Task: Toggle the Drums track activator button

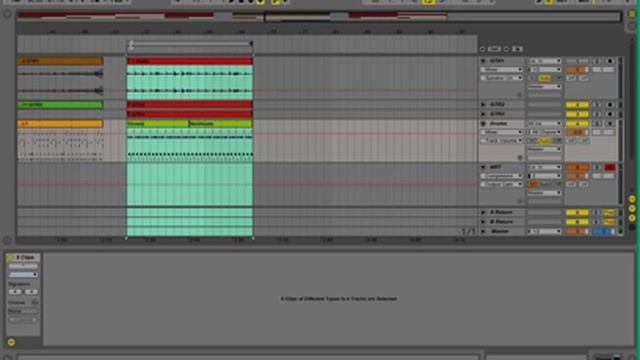Action: coord(577,123)
